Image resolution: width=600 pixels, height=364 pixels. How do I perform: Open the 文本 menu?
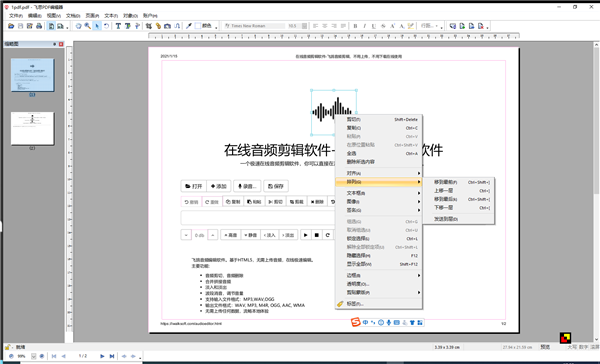[x=111, y=15]
